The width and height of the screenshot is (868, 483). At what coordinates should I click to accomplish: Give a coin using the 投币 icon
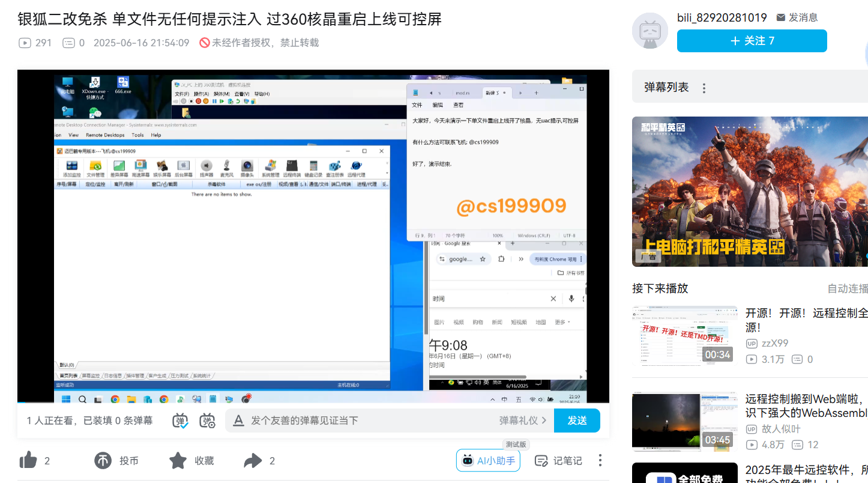pos(102,460)
